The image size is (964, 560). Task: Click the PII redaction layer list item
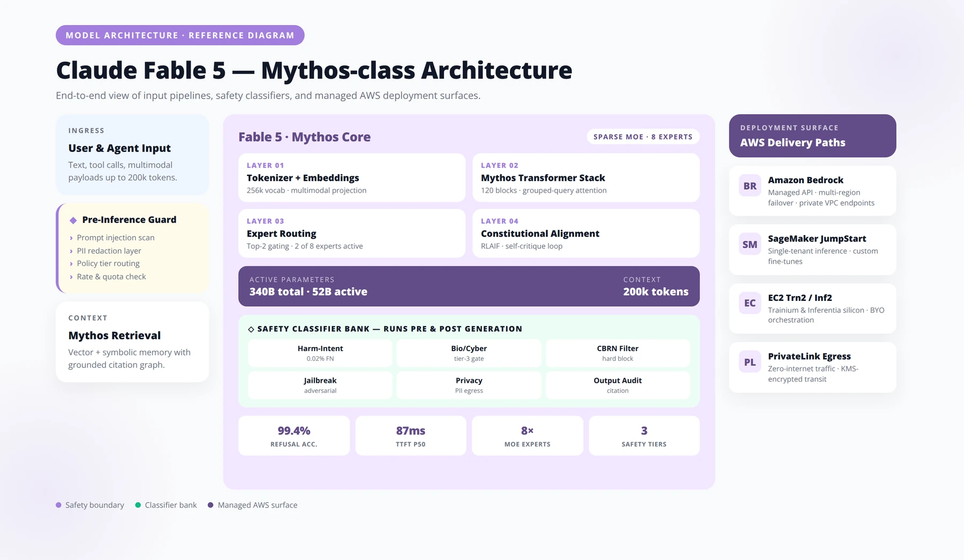coord(109,251)
